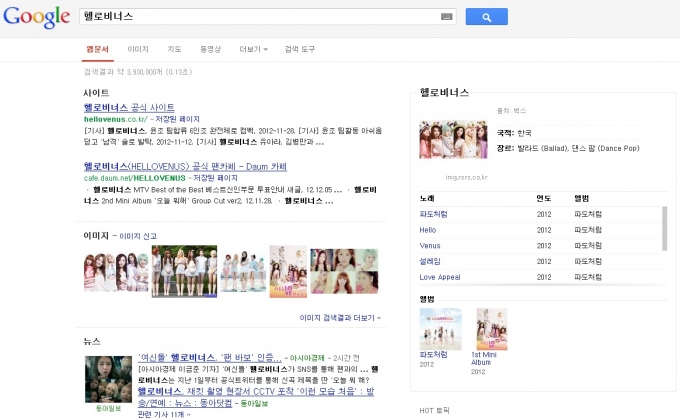Screen dimensions: 680x419
Task: Open the 재킷 촬영 현장서 CCTV 포착 news link
Action: click(x=256, y=397)
